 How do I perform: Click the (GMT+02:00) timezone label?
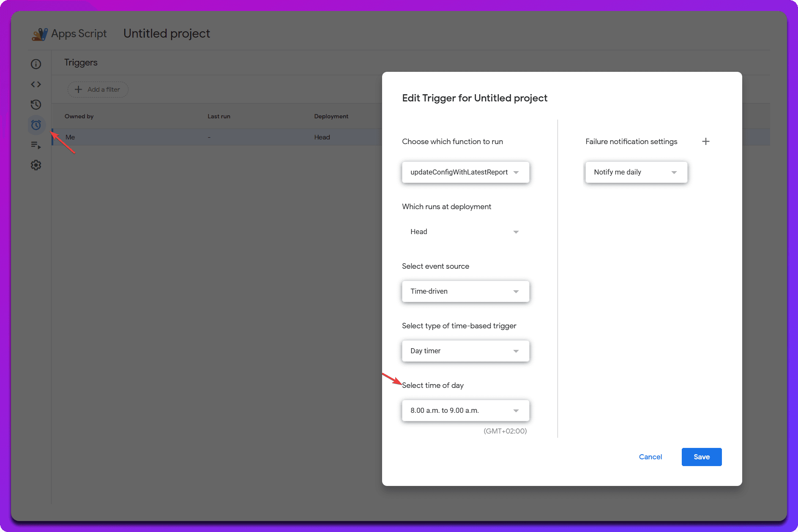[x=505, y=431]
